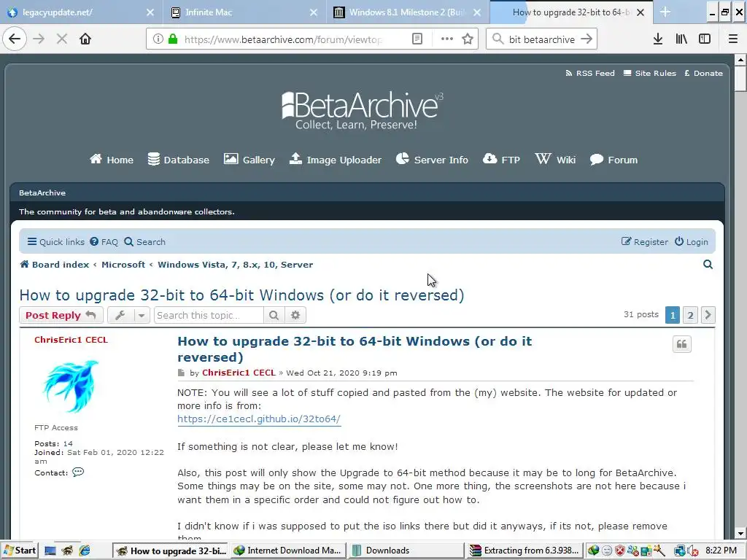Go back with the browser back arrow
747x560 pixels.
coord(15,39)
